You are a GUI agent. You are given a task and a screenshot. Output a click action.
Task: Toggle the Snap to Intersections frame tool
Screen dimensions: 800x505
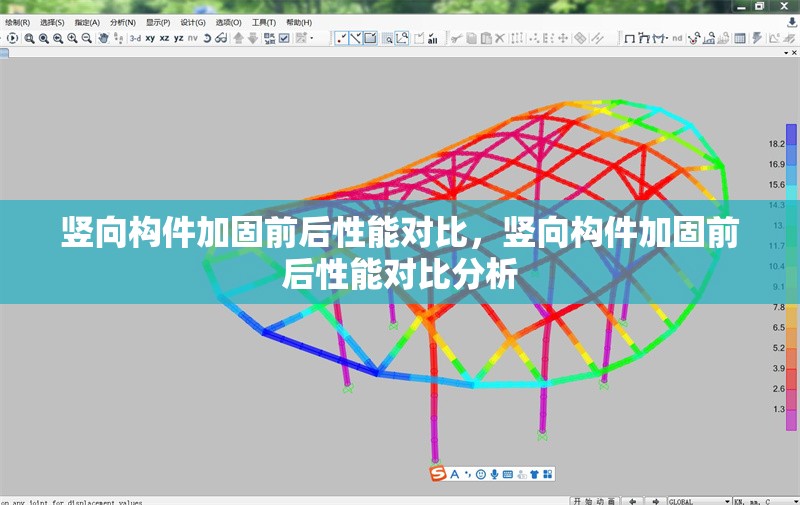coord(370,38)
